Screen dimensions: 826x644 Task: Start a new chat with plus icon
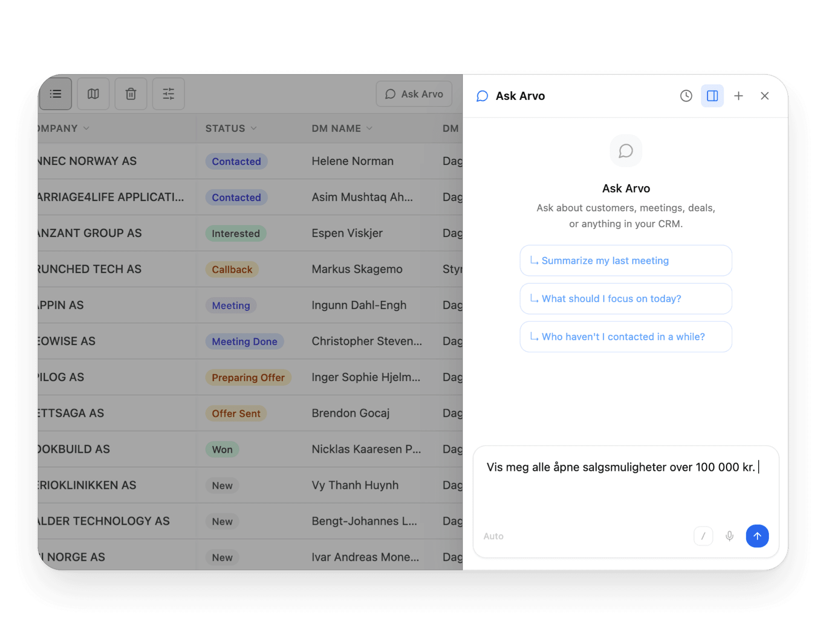coord(739,96)
